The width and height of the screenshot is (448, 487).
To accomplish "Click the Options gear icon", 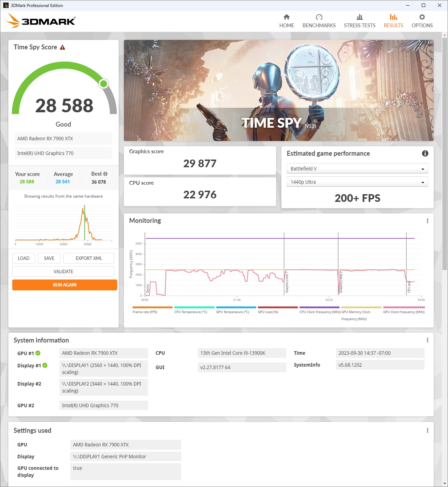I will point(422,17).
